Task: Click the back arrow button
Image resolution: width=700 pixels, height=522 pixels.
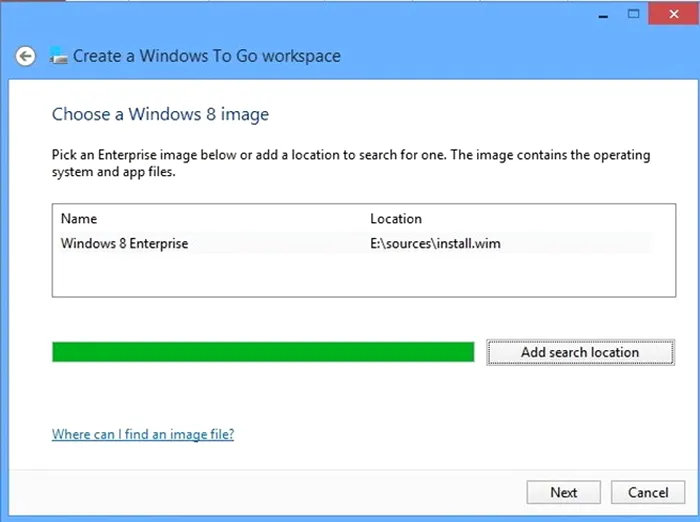Action: (x=25, y=56)
